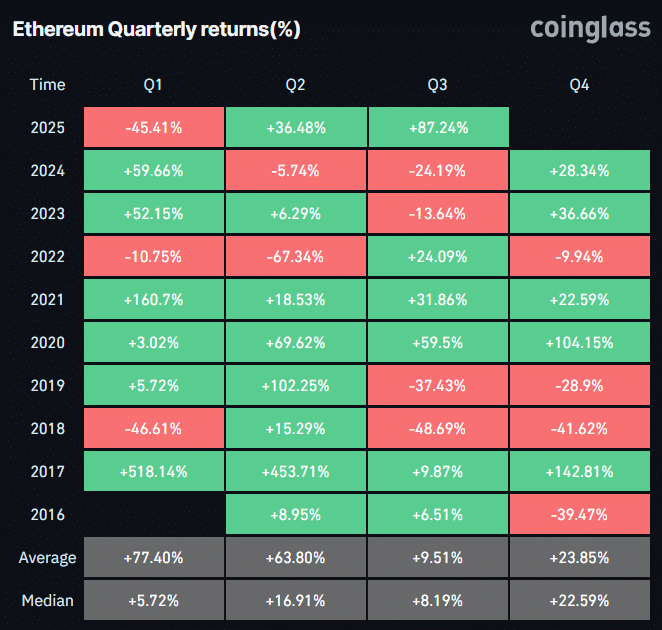Click the 2016 Q4 cell showing -39.47%
This screenshot has width=662, height=630.
coord(579,515)
